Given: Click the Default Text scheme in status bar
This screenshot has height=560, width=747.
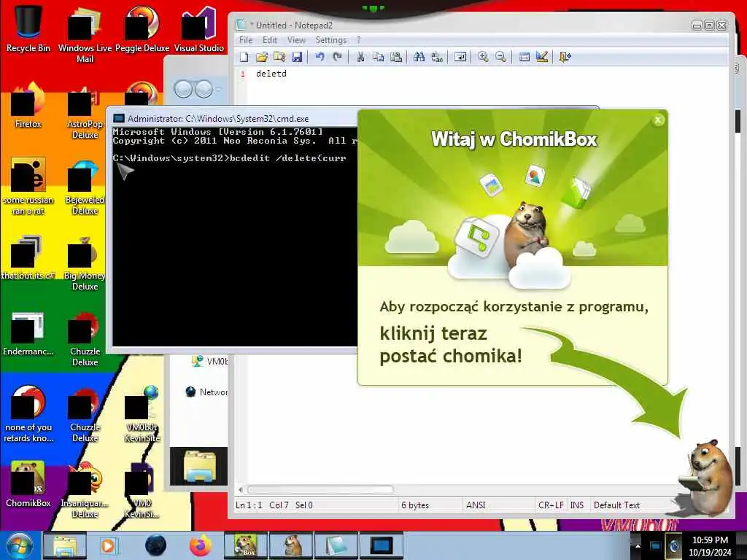Looking at the screenshot, I should point(616,505).
